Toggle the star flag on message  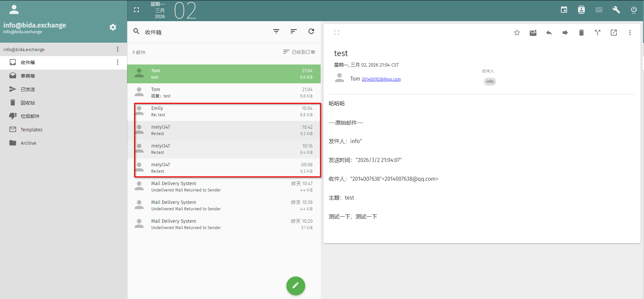(517, 33)
